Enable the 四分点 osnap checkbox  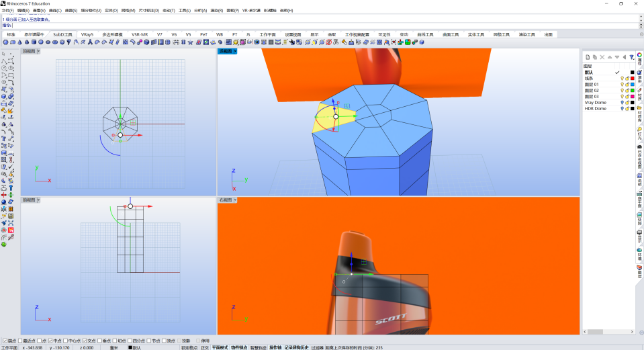click(130, 341)
